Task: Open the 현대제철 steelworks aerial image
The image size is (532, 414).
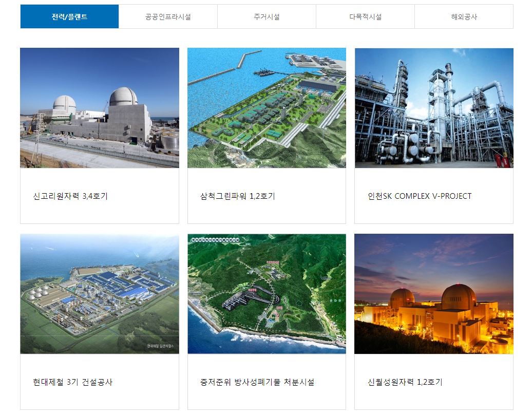Action: (x=100, y=294)
